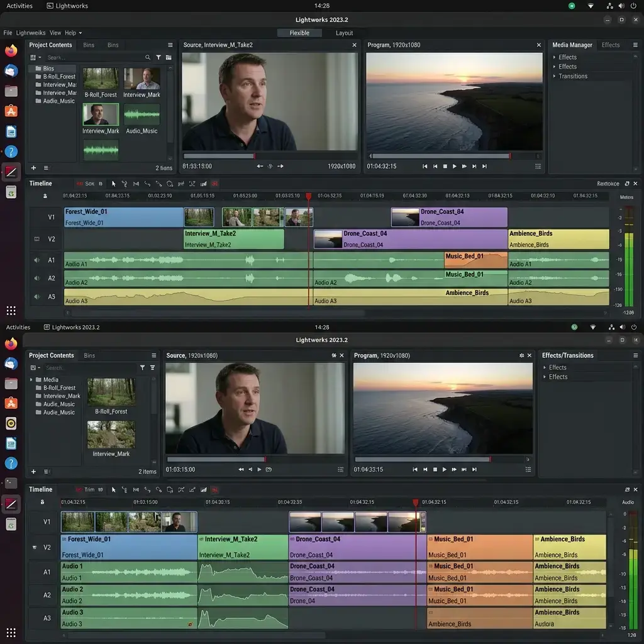Image resolution: width=644 pixels, height=644 pixels.
Task: Switch to the Effects tab beside Media Manager
Action: click(610, 45)
